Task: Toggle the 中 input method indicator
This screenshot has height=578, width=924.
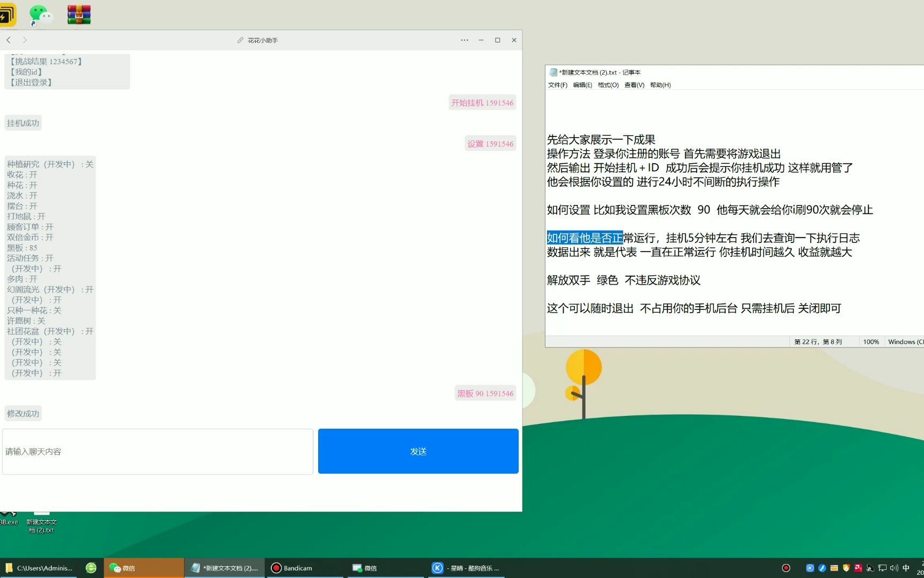Action: (906, 568)
